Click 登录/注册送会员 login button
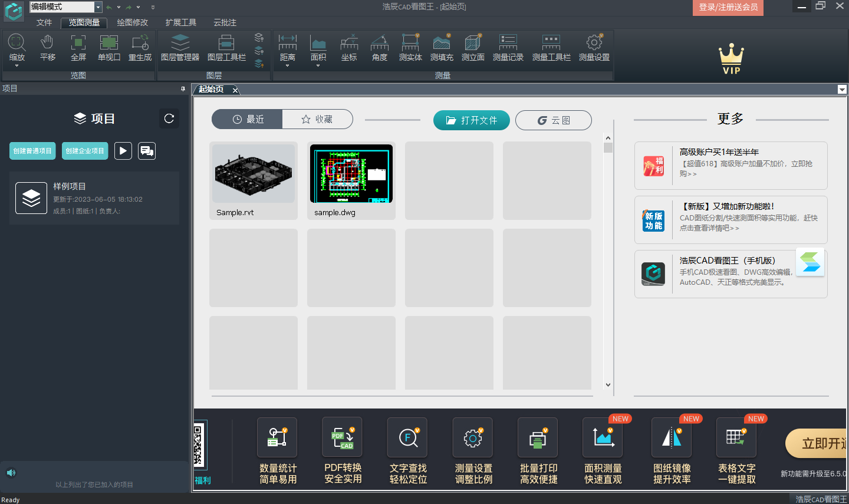Viewport: 849px width, 504px height. tap(728, 7)
